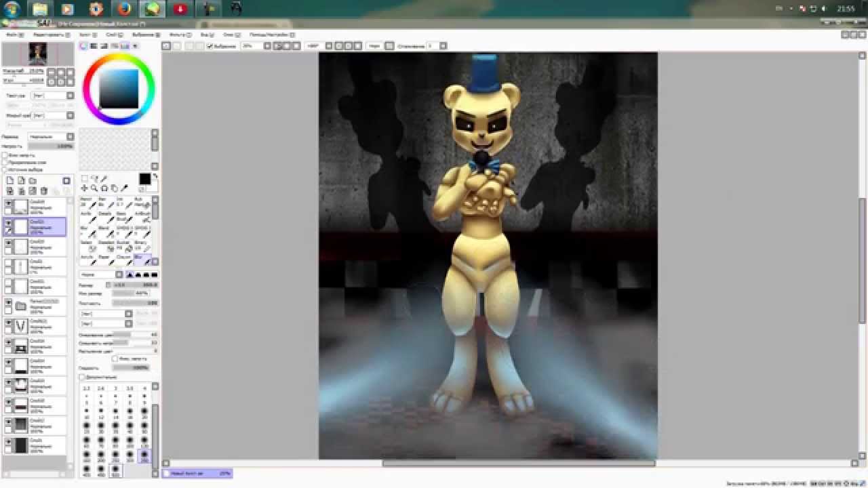
Task: Show the color mixer panel
Action: click(x=115, y=46)
